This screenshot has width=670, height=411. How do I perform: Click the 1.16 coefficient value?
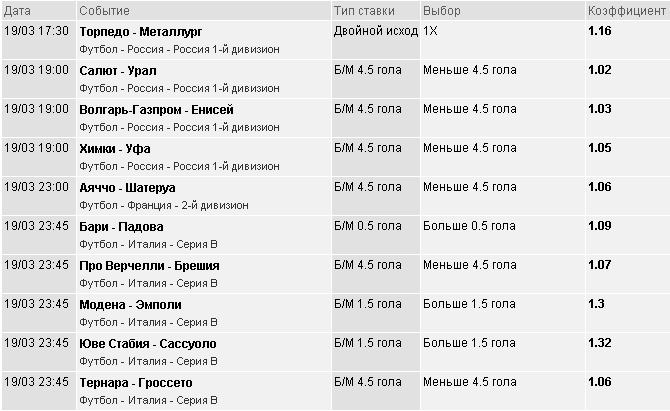(600, 32)
